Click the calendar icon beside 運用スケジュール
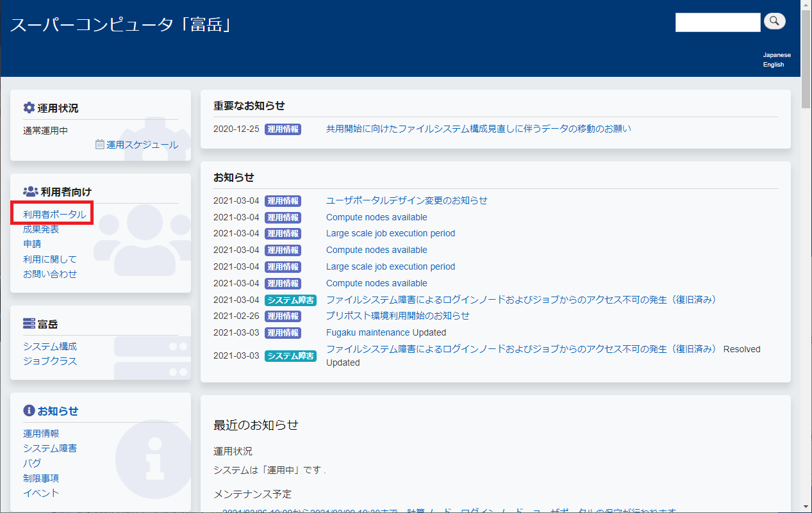The height and width of the screenshot is (513, 812). point(99,145)
